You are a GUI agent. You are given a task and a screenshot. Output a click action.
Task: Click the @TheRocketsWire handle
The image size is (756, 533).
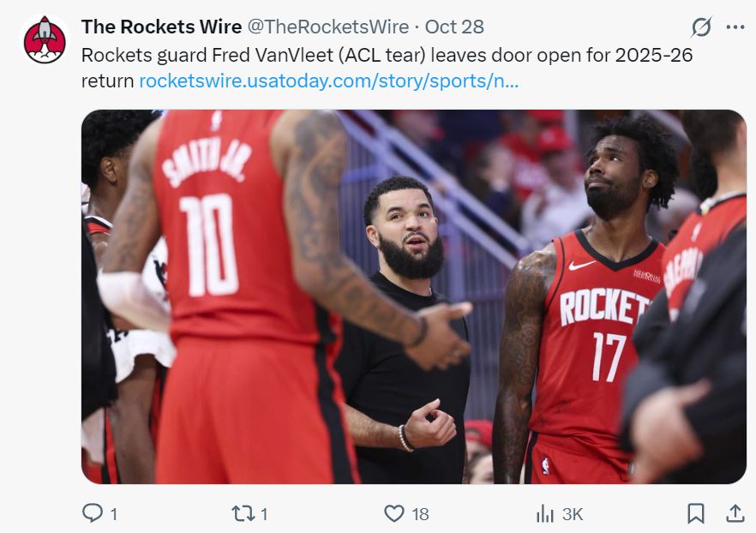tap(328, 27)
